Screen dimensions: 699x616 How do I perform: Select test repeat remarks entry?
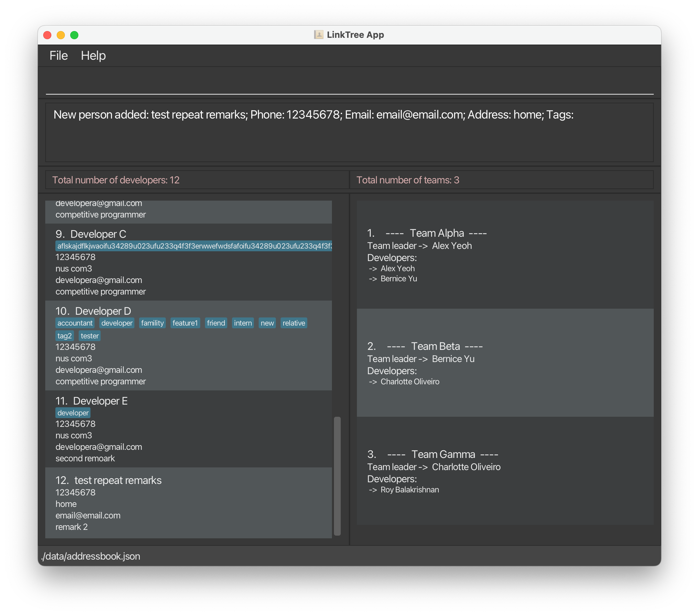[x=188, y=503]
